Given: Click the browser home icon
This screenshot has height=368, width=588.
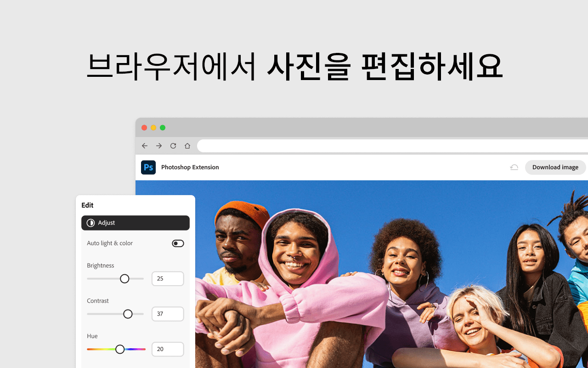Looking at the screenshot, I should coord(187,145).
